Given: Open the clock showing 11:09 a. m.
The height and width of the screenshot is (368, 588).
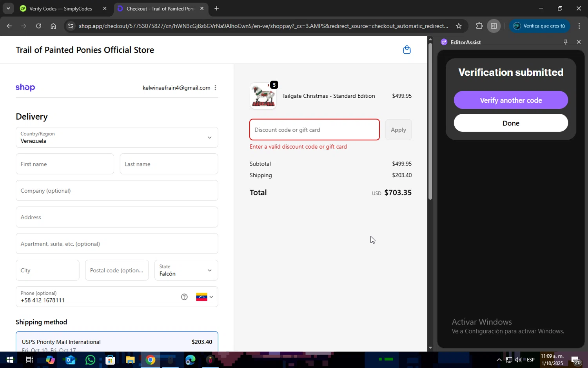Looking at the screenshot, I should [552, 360].
